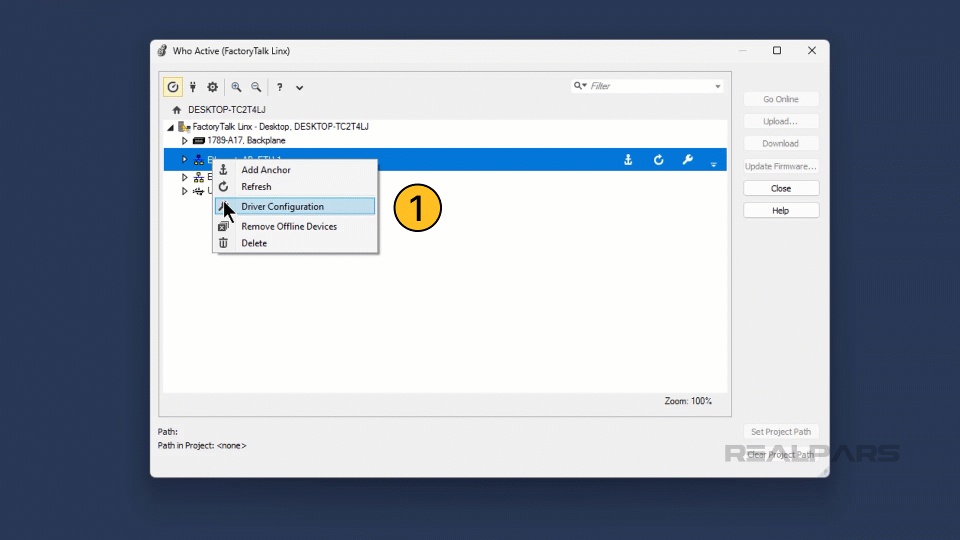The height and width of the screenshot is (540, 960).
Task: Open the Filter field dropdown arrow
Action: click(x=718, y=86)
